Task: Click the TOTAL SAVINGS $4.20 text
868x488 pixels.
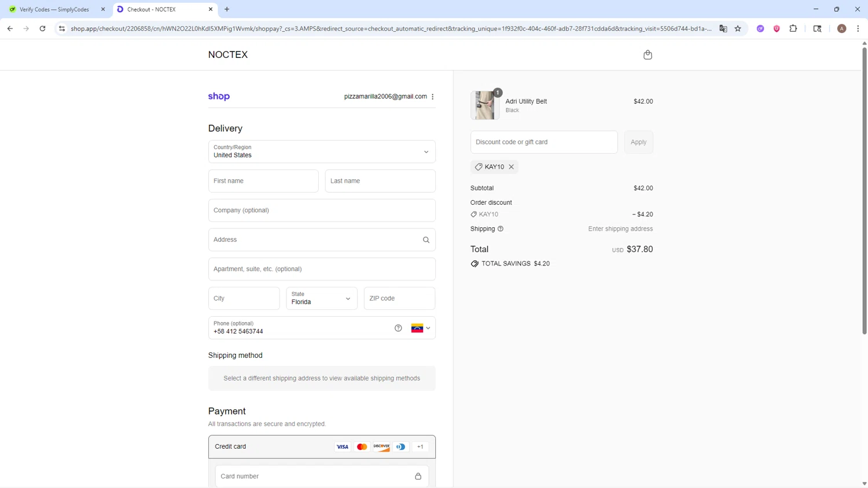Action: point(516,264)
